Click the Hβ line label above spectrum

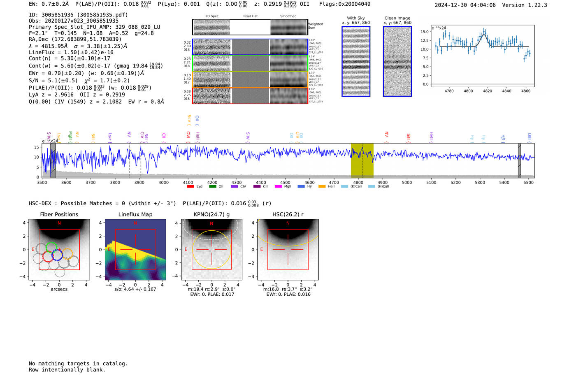point(503,137)
